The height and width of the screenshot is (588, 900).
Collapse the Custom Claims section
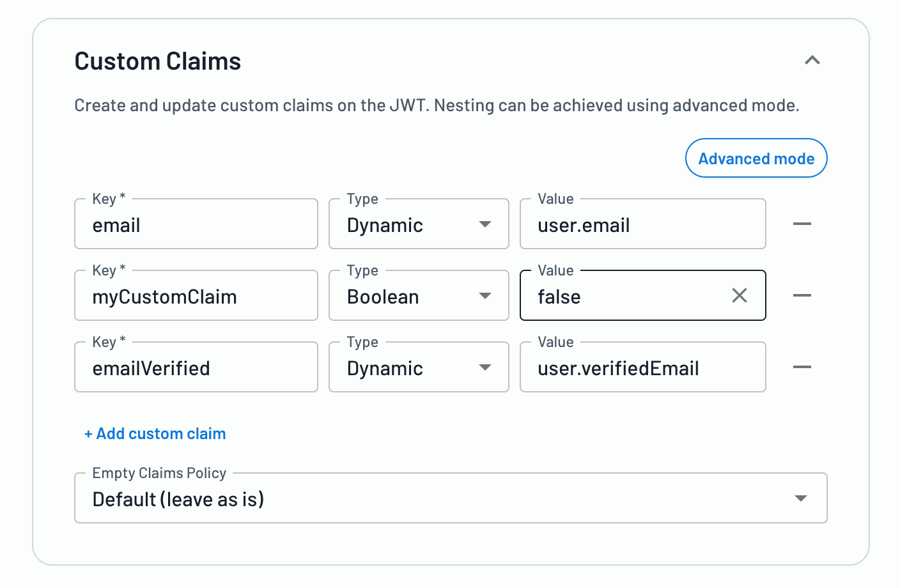pos(812,60)
